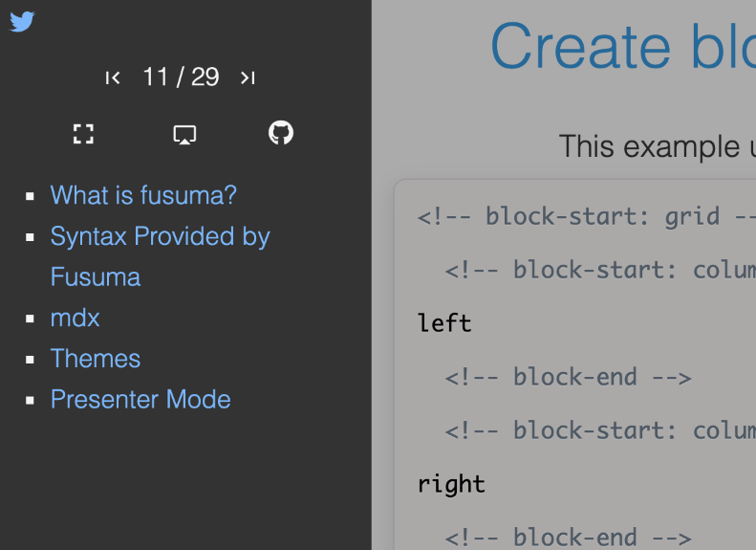Click the "This example" paragraph text
Viewport: 756px width, 550px height.
click(x=656, y=146)
